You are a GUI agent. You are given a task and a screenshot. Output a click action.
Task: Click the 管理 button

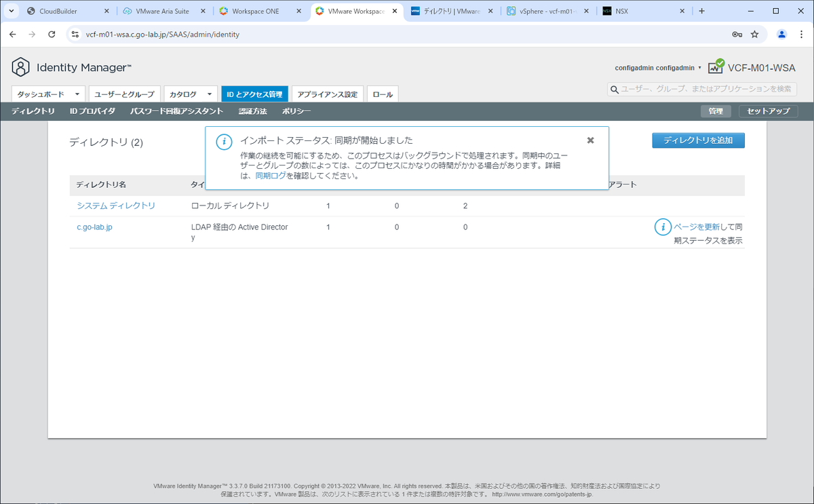716,111
